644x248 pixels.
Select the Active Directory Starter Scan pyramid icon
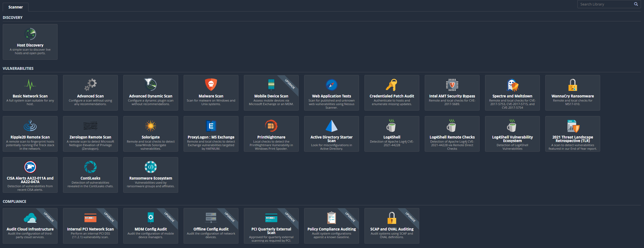(332, 126)
